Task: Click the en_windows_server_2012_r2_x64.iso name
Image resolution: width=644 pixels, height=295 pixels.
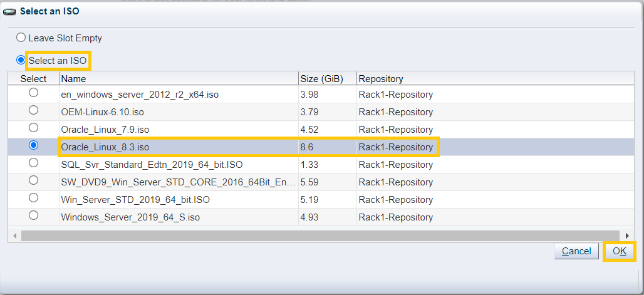Action: coord(140,95)
